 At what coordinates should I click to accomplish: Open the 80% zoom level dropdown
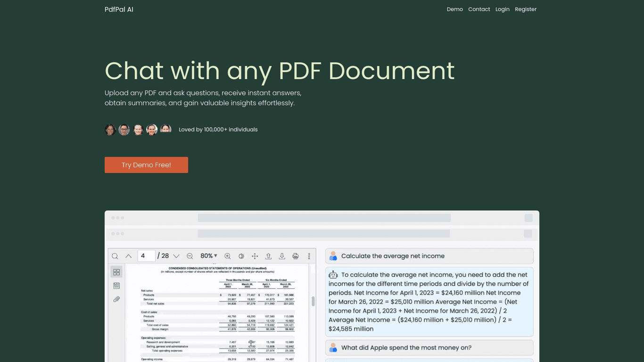point(208,256)
